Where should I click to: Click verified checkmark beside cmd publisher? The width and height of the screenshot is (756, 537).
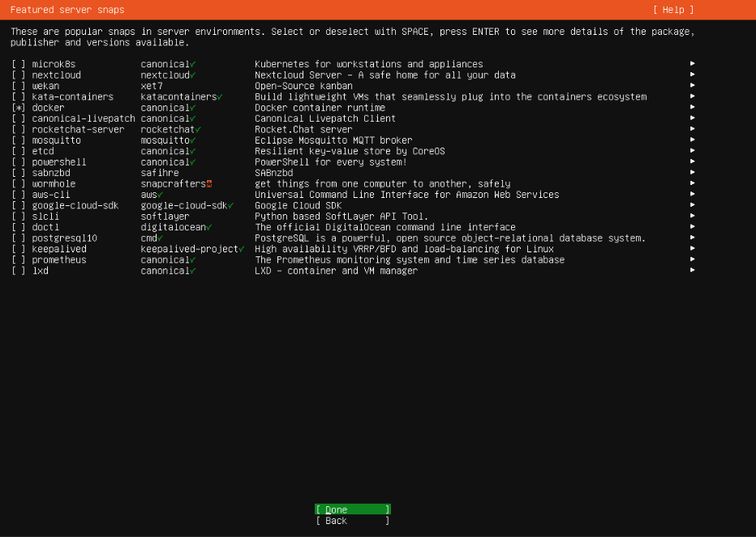click(x=160, y=238)
